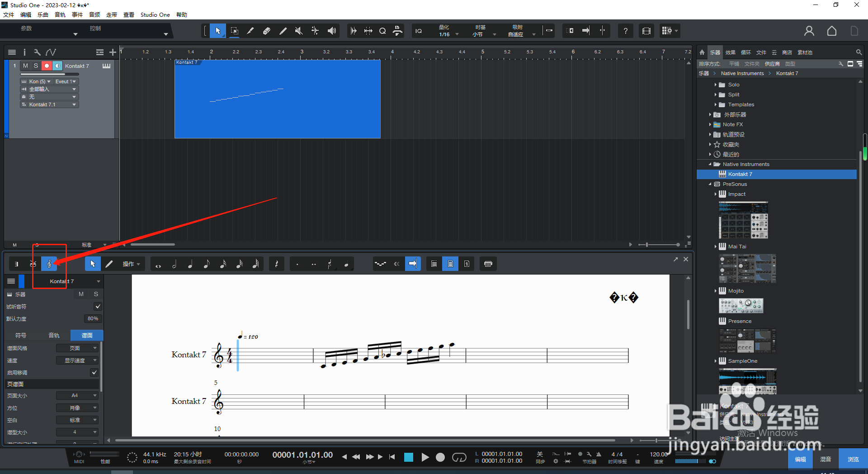Viewport: 868px width, 474px height.
Task: Stop playback with Stop button
Action: tap(409, 458)
